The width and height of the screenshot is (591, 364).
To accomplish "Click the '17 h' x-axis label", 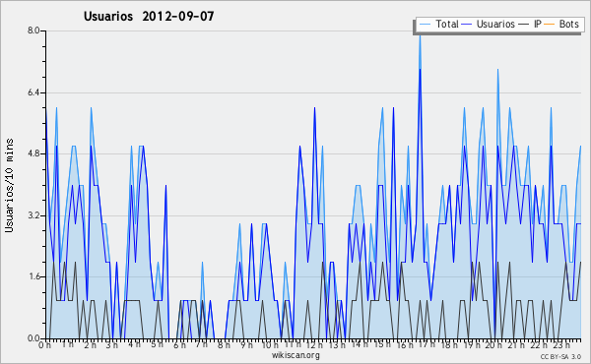I will 427,344.
